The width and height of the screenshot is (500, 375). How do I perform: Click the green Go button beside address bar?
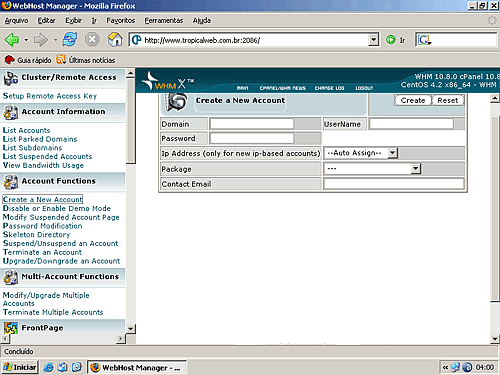tap(391, 40)
